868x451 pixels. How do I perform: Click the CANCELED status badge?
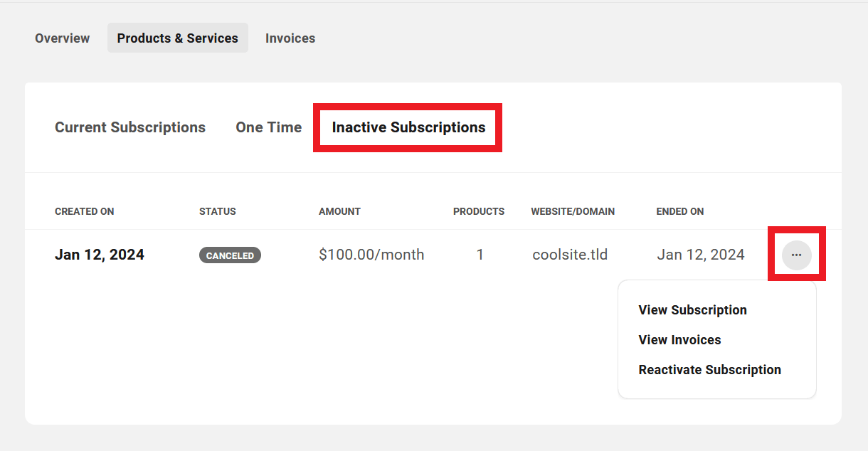point(230,254)
